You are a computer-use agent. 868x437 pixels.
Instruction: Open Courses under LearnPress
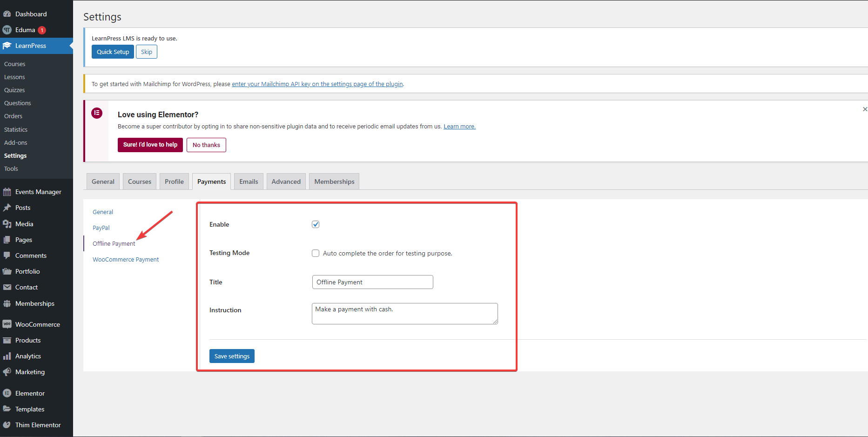click(15, 64)
